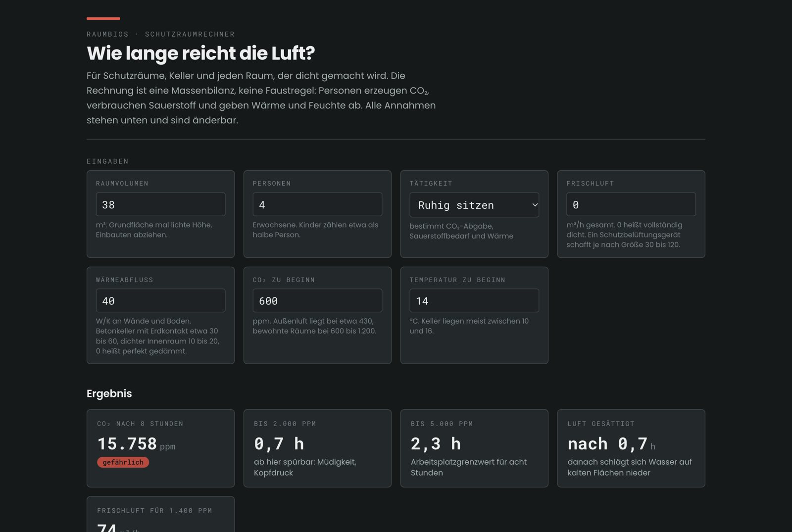Viewport: 792px width, 532px height.
Task: Click the '15.758' ppm result value
Action: tap(127, 444)
